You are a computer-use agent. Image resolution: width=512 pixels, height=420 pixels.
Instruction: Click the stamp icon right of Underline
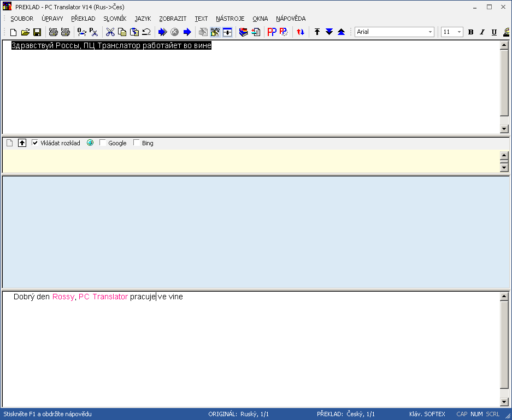[x=507, y=32]
